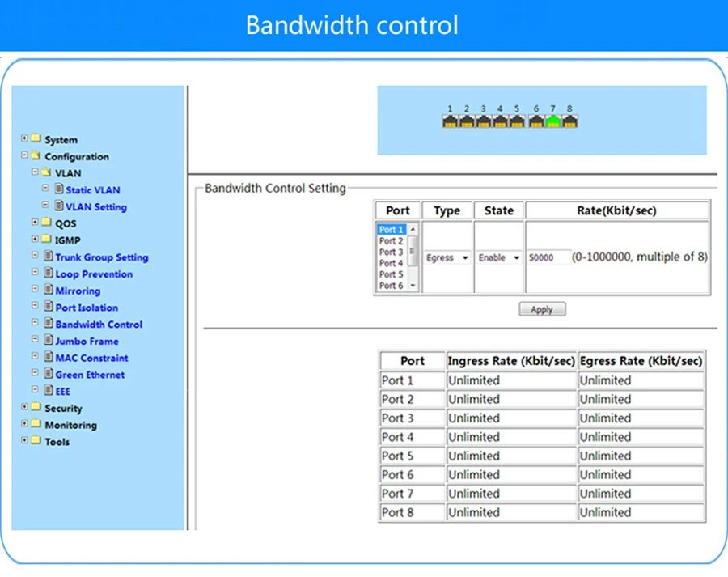Click the page icon beside Trunk Group Setting
The height and width of the screenshot is (577, 728).
pyautogui.click(x=49, y=256)
